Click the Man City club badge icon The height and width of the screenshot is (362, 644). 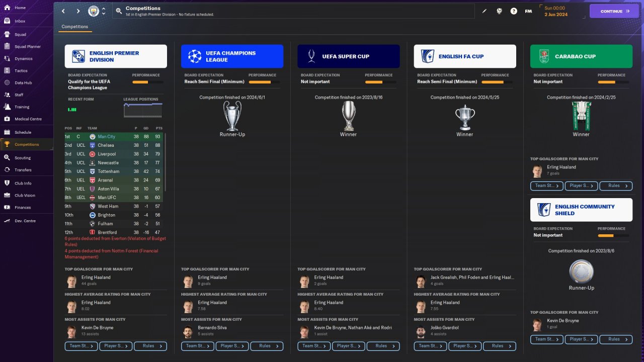[94, 11]
